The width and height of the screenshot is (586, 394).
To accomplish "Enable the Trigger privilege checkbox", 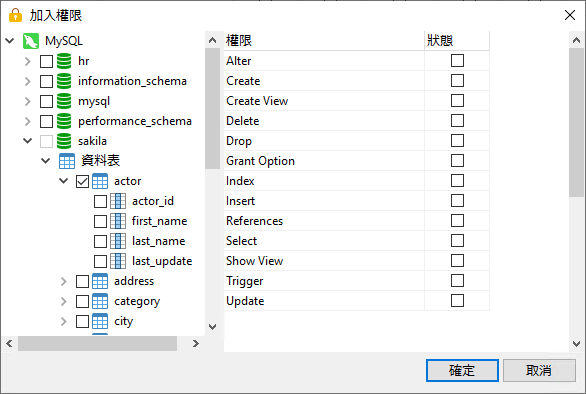I will coord(457,280).
